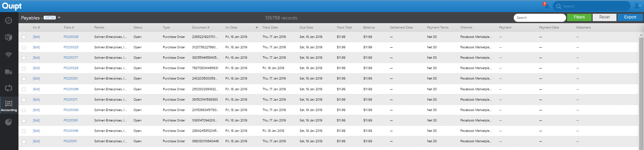Image resolution: width=644 pixels, height=150 pixels.
Task: Select the checkbox for PO231328 row
Action: tap(24, 68)
